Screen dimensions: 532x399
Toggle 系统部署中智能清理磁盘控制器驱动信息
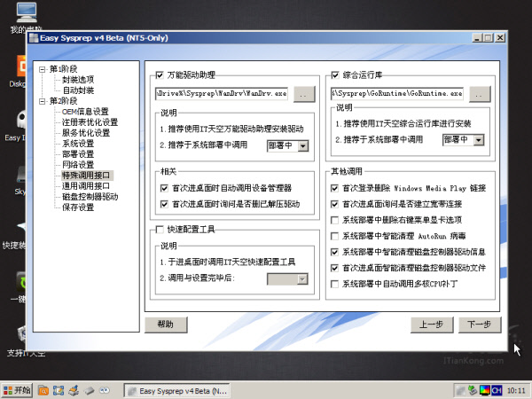point(334,252)
